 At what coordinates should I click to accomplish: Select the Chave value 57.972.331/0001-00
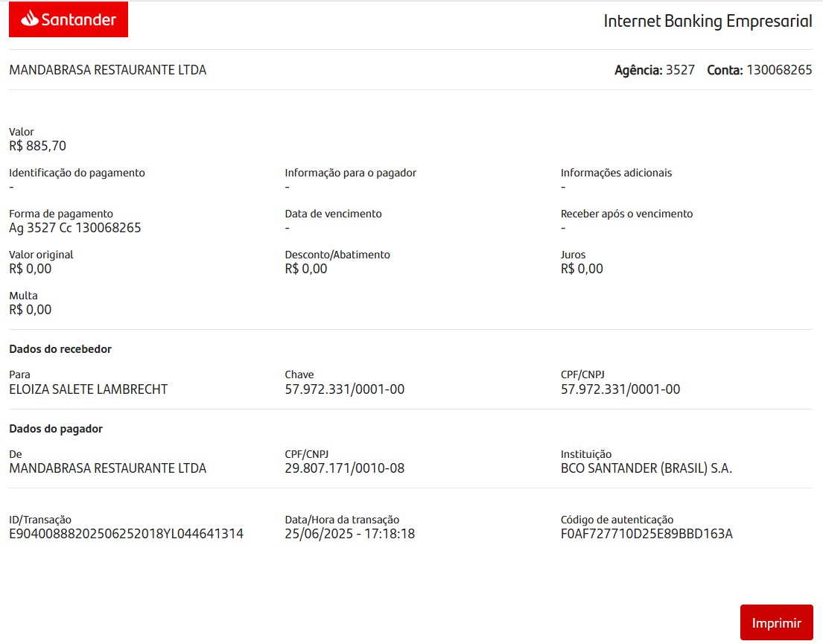[345, 389]
